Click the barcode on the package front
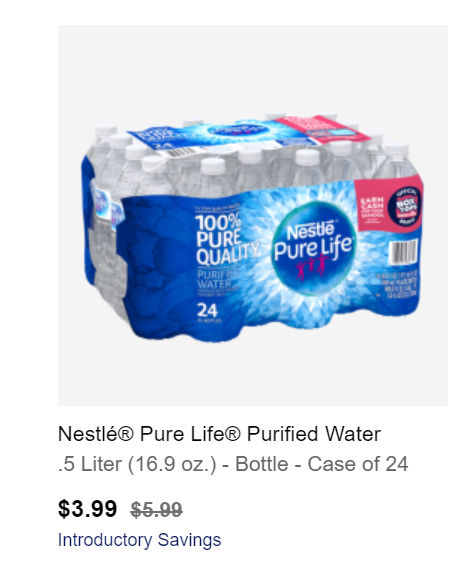This screenshot has width=455, height=566. [403, 252]
